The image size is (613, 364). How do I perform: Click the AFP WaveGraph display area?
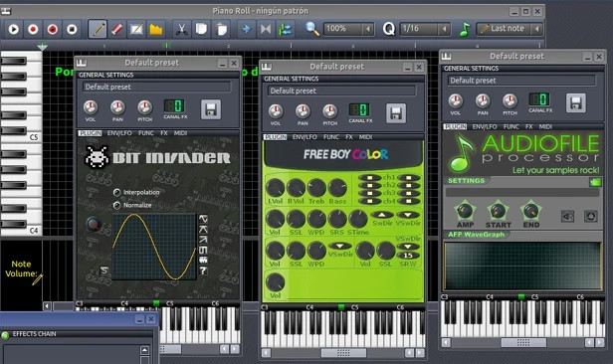[522, 266]
